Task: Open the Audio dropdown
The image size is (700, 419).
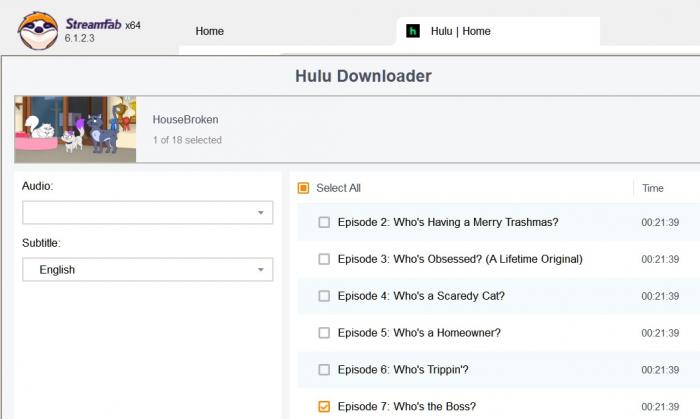Action: [147, 212]
